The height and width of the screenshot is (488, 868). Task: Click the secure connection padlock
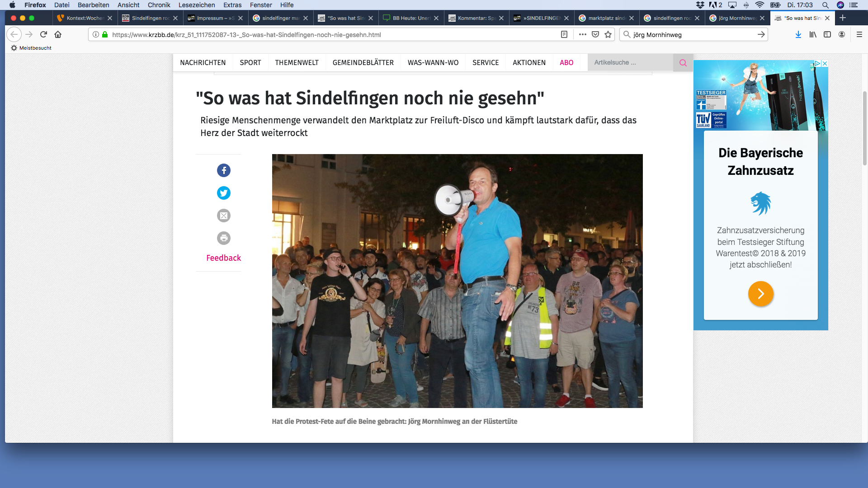pyautogui.click(x=105, y=34)
